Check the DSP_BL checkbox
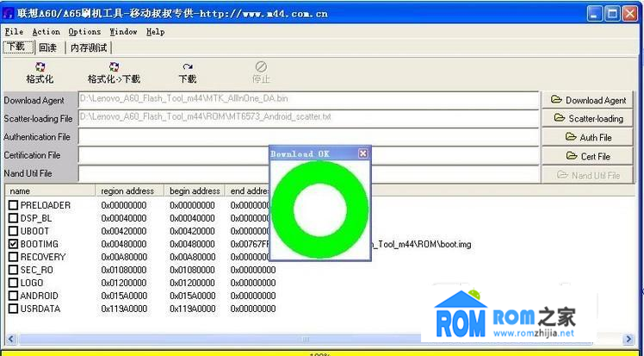Screen dimensions: 644x356 pos(14,218)
